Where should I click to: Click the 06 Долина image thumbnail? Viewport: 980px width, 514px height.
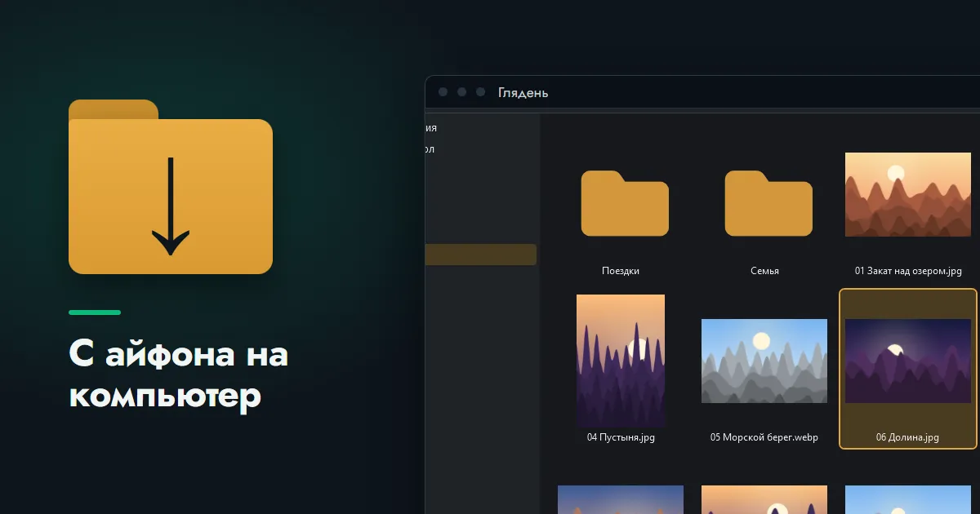pos(908,361)
